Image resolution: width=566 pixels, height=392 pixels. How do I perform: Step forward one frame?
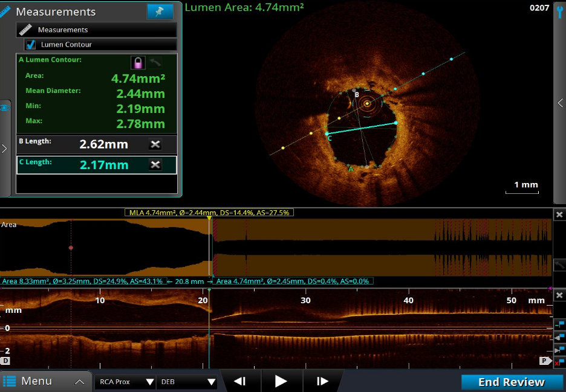point(322,381)
